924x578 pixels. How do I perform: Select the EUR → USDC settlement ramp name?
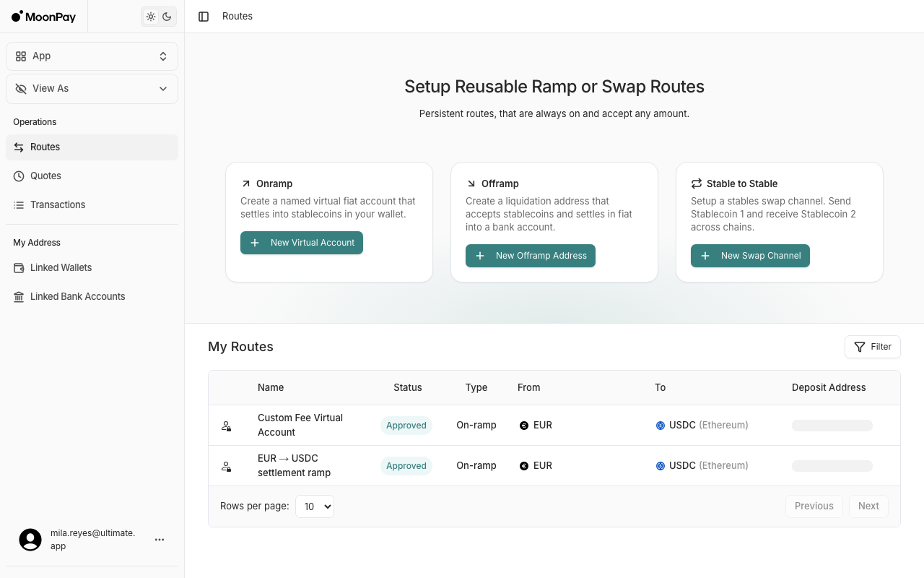pyautogui.click(x=295, y=466)
